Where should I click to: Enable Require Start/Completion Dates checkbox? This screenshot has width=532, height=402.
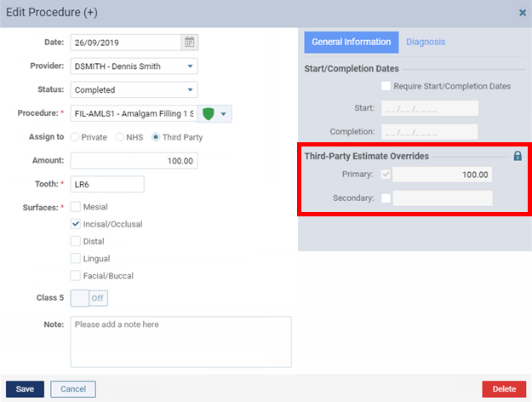pos(386,86)
